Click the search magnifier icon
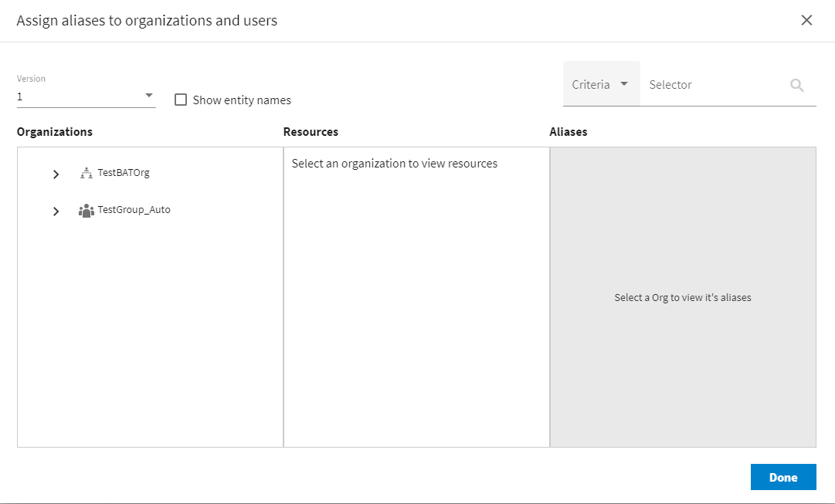 (x=797, y=86)
